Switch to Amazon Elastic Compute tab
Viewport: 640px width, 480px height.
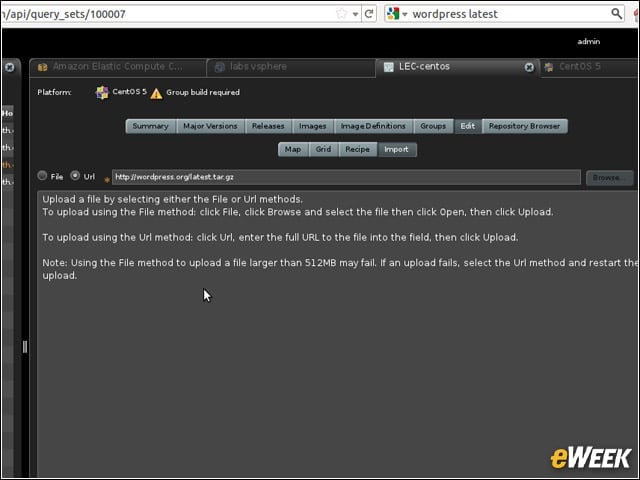pyautogui.click(x=118, y=67)
